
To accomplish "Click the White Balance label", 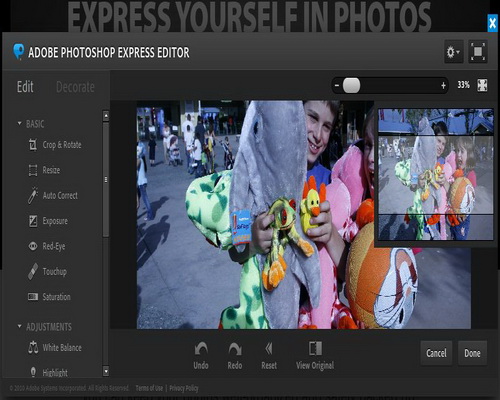I will 62,348.
